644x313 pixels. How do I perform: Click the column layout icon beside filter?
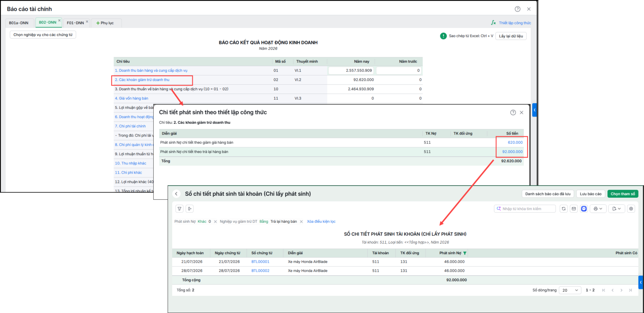point(190,209)
